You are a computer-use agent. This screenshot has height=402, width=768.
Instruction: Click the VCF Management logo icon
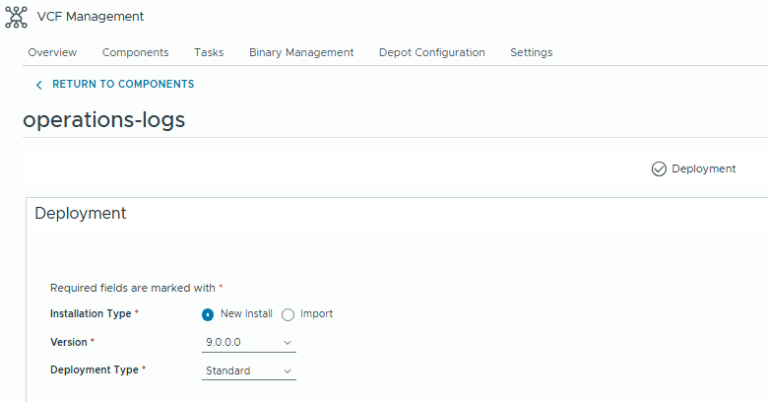(17, 17)
